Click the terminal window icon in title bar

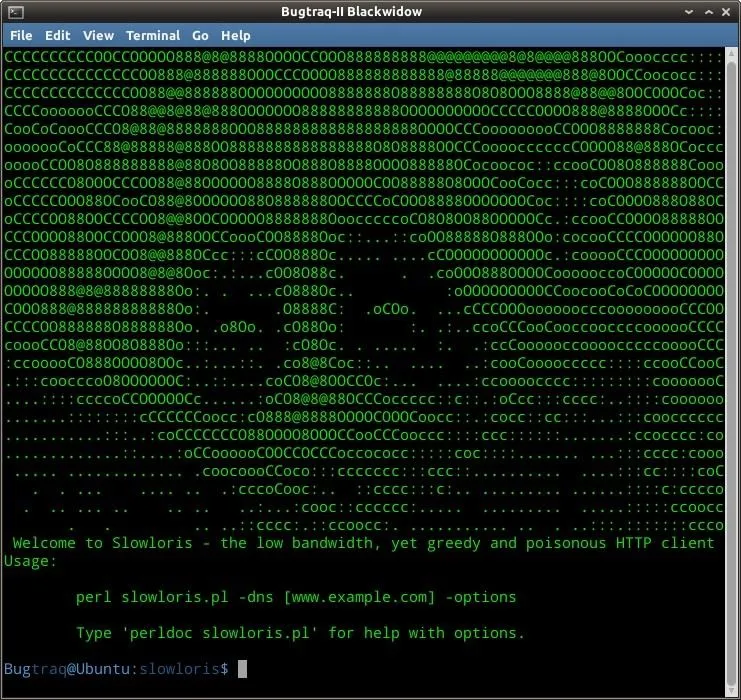(15, 12)
